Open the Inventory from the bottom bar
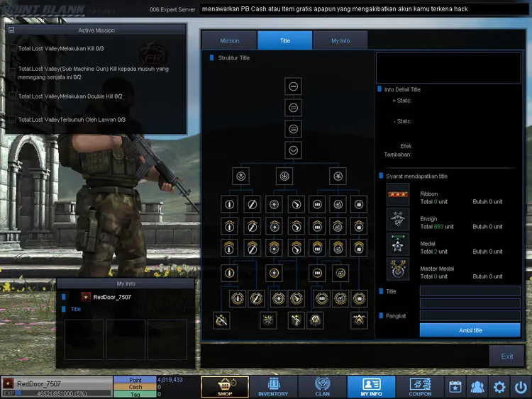The height and width of the screenshot is (399, 532). tap(274, 386)
